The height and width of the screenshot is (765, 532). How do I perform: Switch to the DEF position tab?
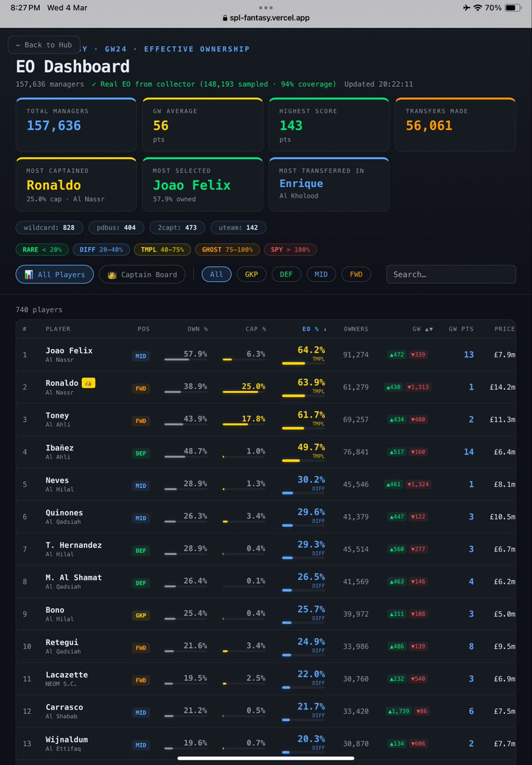[286, 274]
